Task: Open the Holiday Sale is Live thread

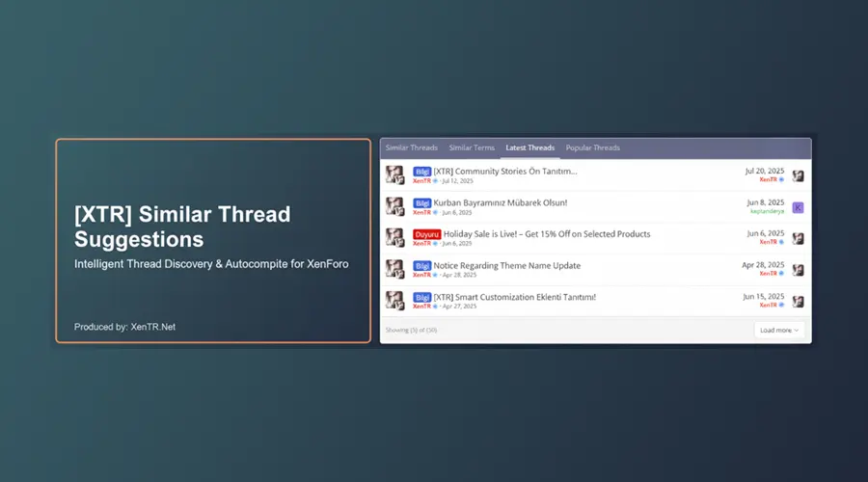Action: [546, 233]
